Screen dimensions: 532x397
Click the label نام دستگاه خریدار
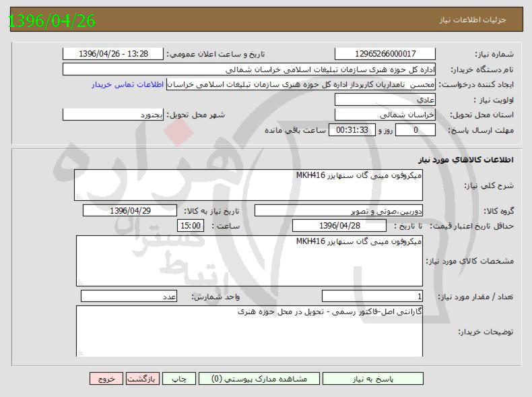481,69
